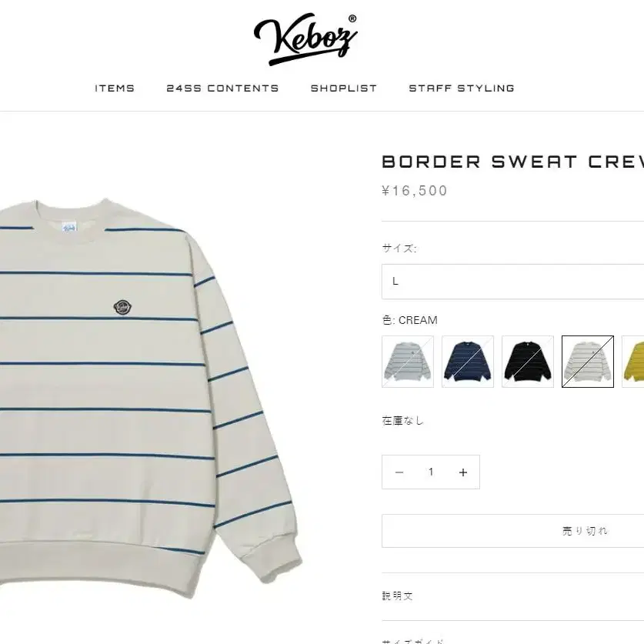Open STAFF STYLING page
Viewport: 644px width, 644px height.
461,88
